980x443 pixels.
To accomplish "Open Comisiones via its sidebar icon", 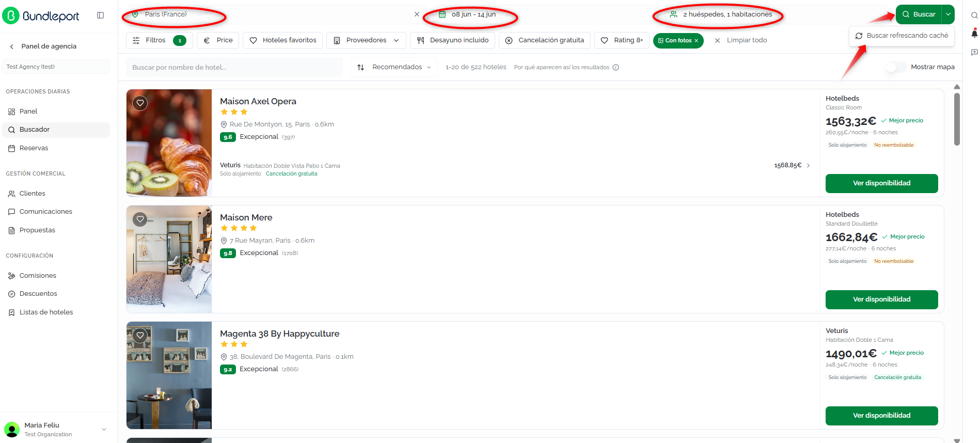I will coord(12,276).
